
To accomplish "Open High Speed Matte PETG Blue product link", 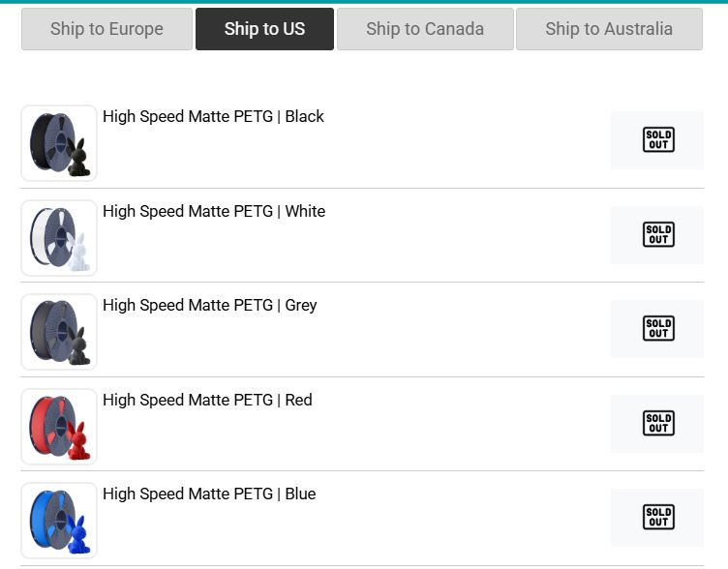I will pos(209,494).
